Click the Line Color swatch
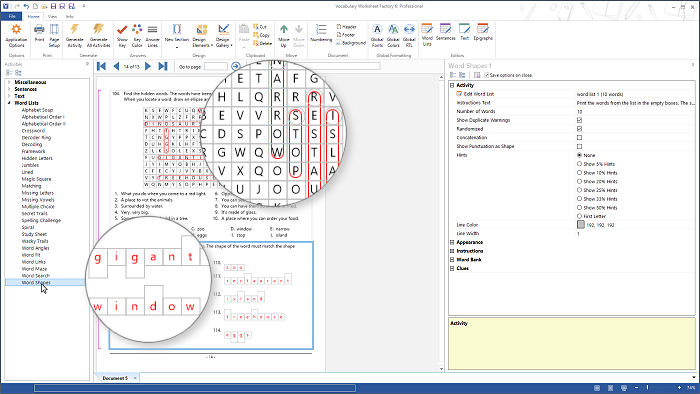 (581, 225)
